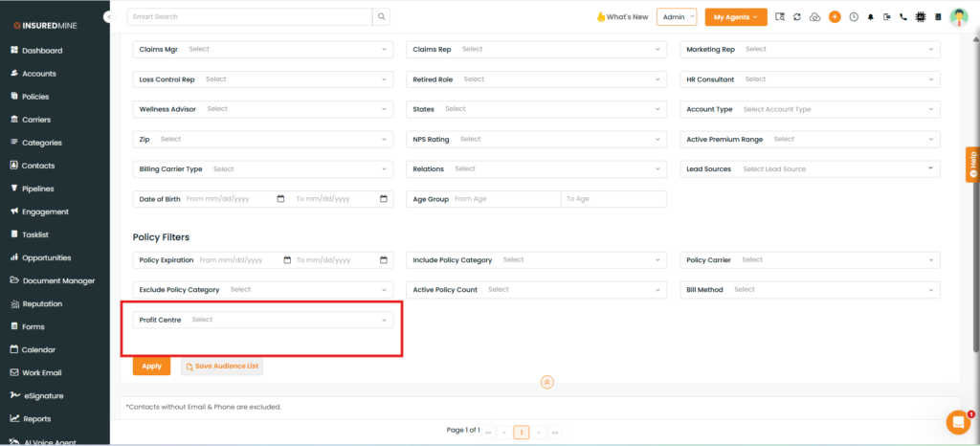Open the clock history icon
Viewport: 980px width, 446px height.
(x=853, y=17)
